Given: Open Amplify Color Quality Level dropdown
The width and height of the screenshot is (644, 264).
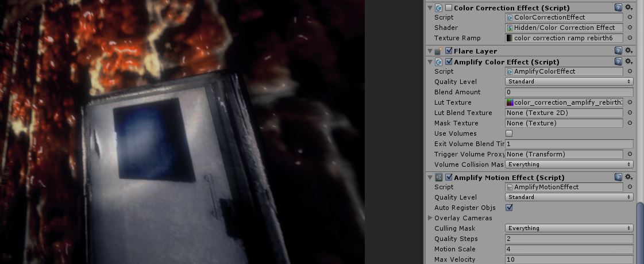Looking at the screenshot, I should pyautogui.click(x=569, y=82).
